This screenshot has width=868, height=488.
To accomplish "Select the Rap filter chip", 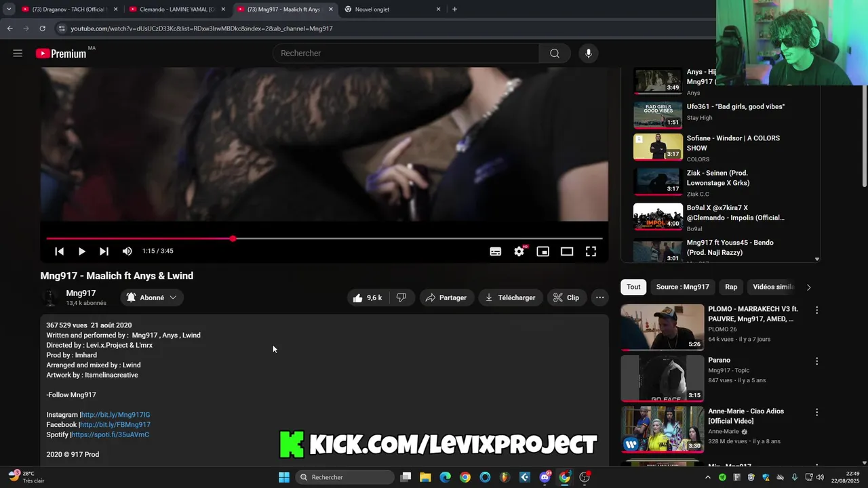I will 731,287.
